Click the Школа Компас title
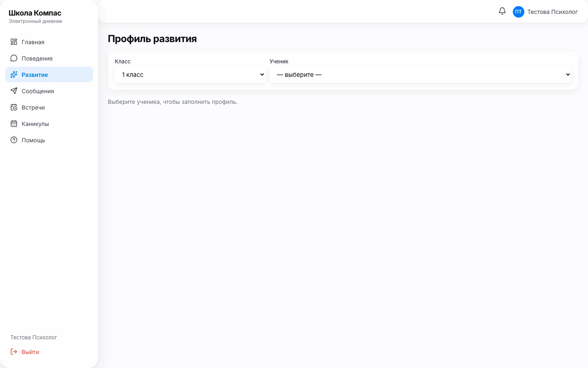Screen dimensions: 588x368 pos(35,13)
